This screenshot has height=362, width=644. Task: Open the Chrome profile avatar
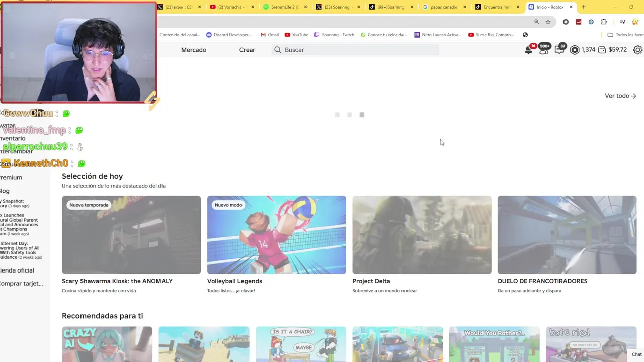coord(635,22)
